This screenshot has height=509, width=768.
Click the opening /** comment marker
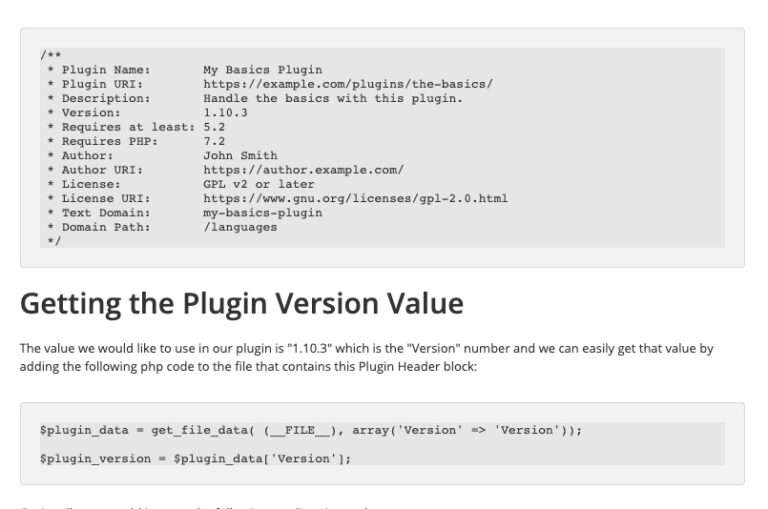point(49,56)
